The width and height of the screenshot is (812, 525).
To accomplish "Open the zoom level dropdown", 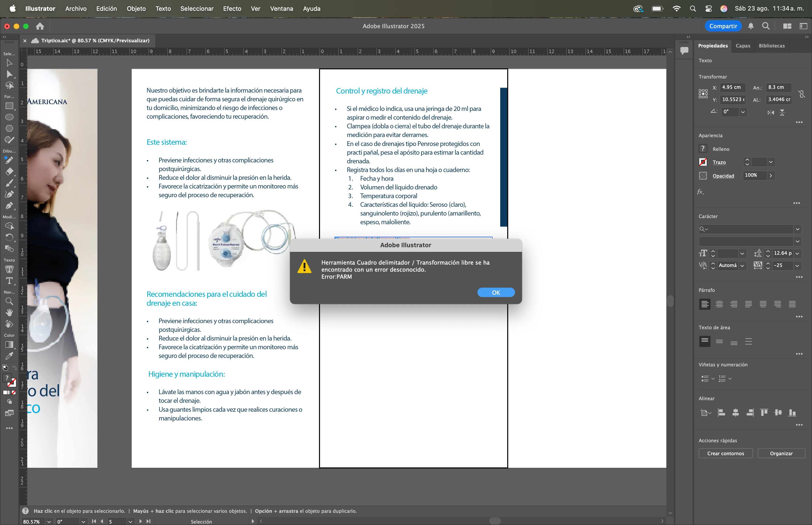I will click(x=49, y=521).
